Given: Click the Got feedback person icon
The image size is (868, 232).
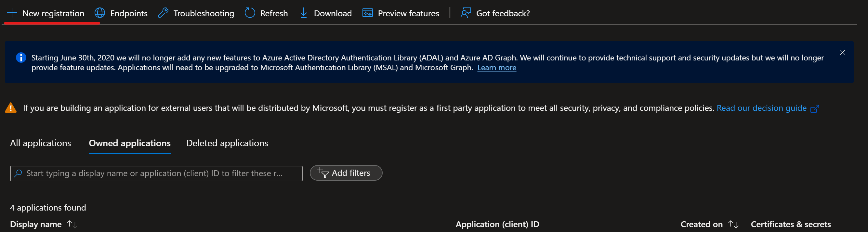Looking at the screenshot, I should click(466, 13).
